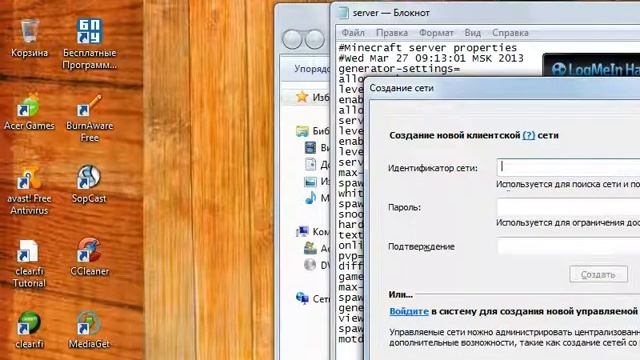The height and width of the screenshot is (360, 640).
Task: Click the Создать button
Action: pos(598,274)
